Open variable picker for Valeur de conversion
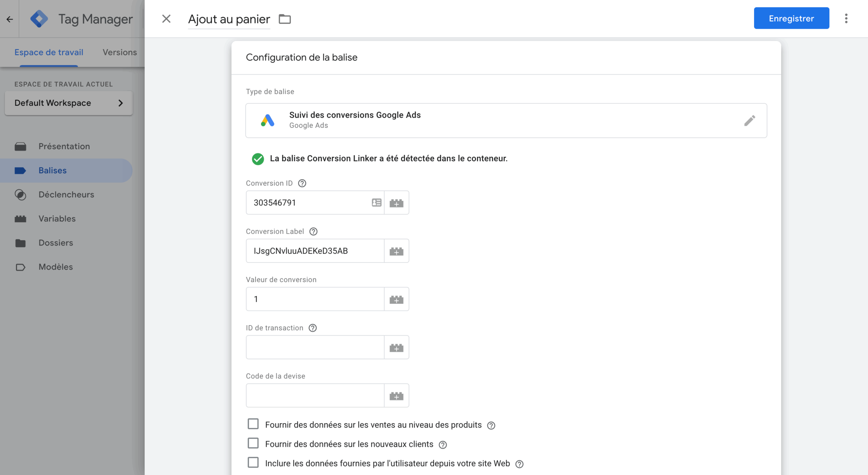The height and width of the screenshot is (475, 868). (x=396, y=299)
